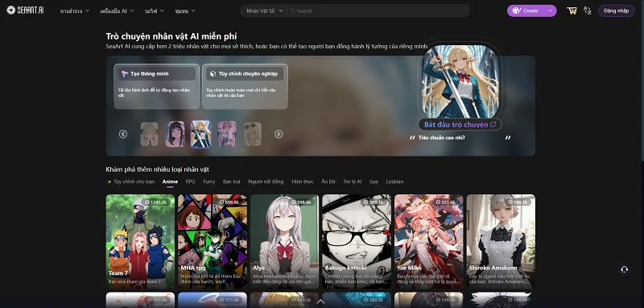644x308 pixels.
Task: Switch to the Ấn Độ category tab
Action: tap(328, 181)
